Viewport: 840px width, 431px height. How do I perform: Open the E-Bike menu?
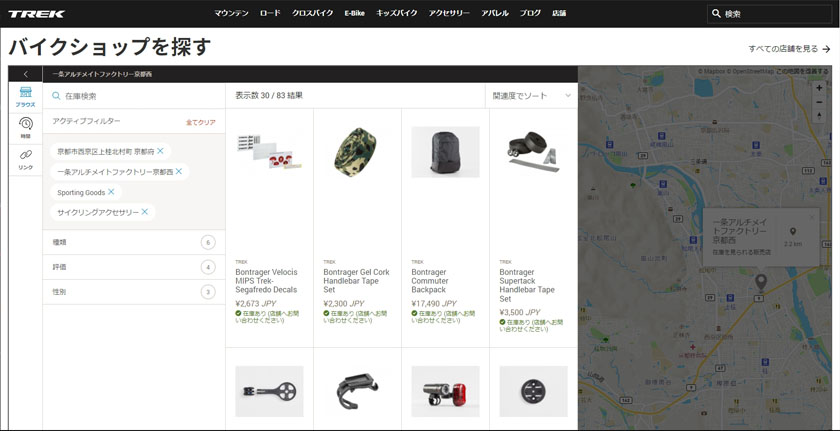(355, 13)
